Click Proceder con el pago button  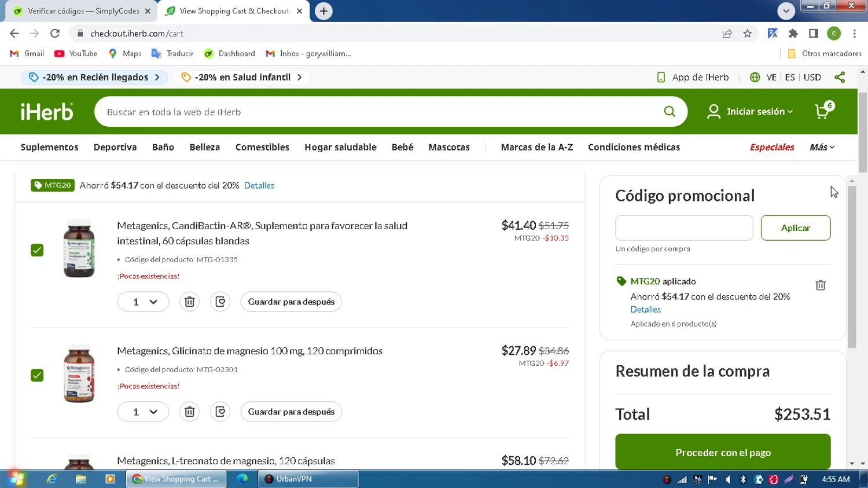[x=723, y=452]
